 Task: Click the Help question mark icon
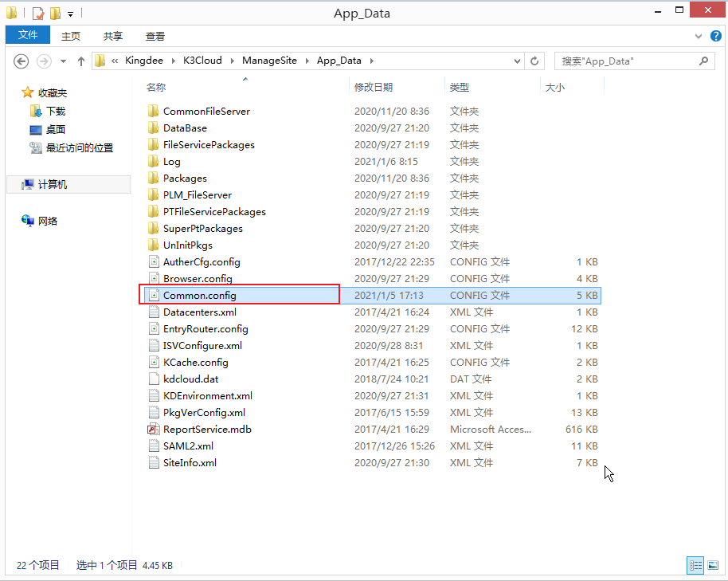pos(714,36)
